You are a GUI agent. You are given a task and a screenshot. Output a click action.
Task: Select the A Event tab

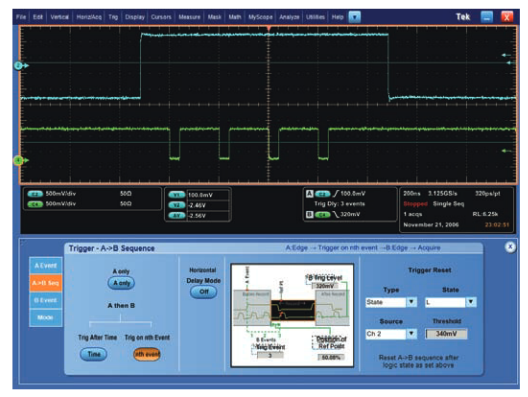click(x=46, y=266)
